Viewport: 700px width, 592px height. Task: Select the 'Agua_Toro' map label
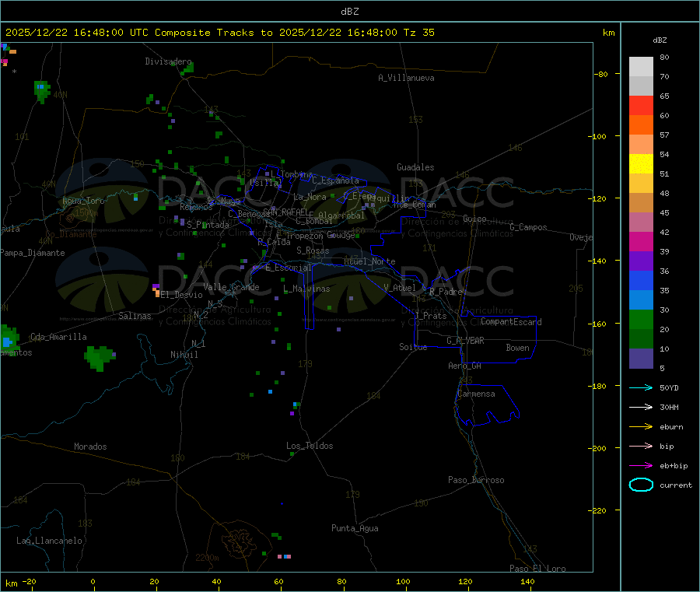[x=83, y=201]
